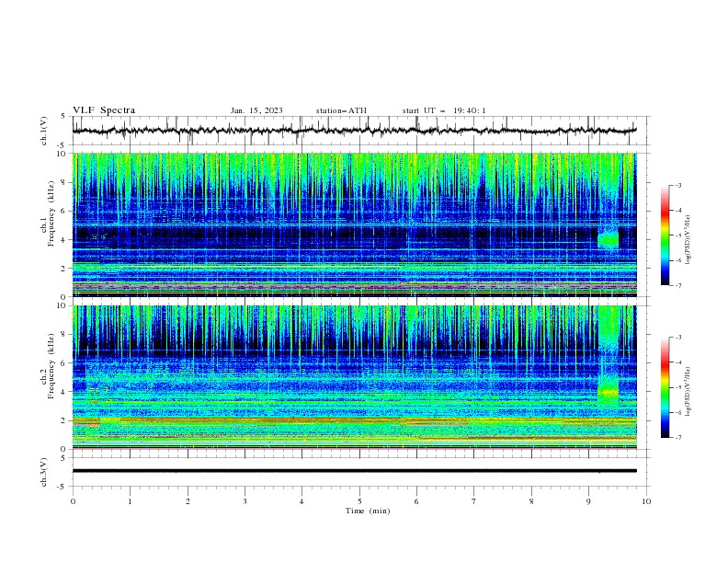The image size is (728, 563).
Task: Click the log(PSD) label beside ch.1 colorbar
Action: coord(688,239)
